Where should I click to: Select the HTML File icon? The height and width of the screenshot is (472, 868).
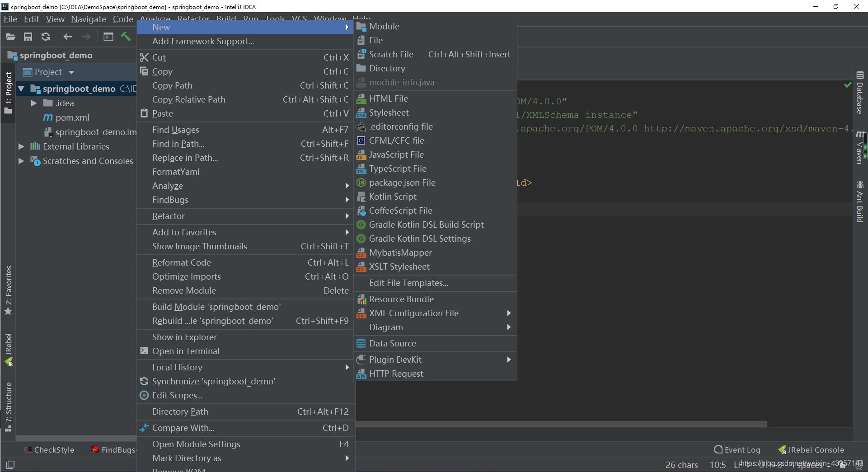click(361, 99)
